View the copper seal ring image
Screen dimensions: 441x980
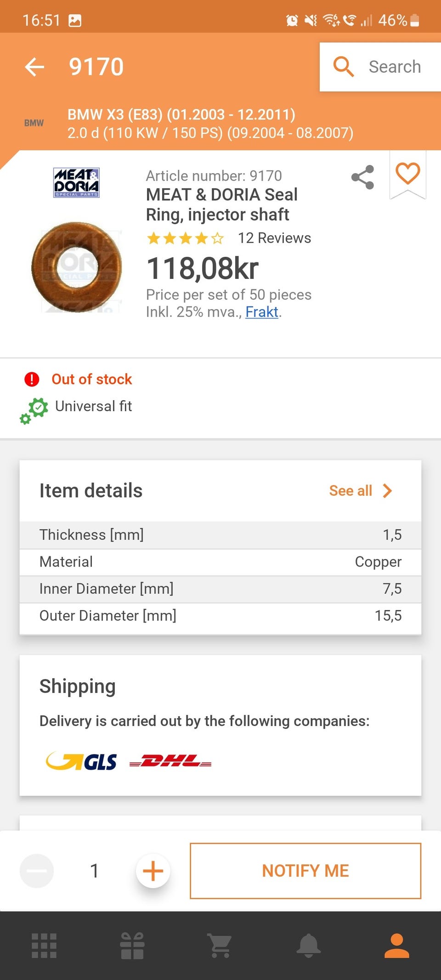pos(77,267)
